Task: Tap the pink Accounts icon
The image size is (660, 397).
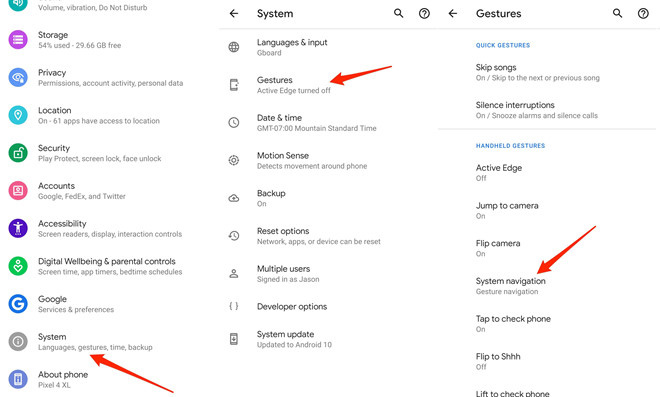Action: 18,191
